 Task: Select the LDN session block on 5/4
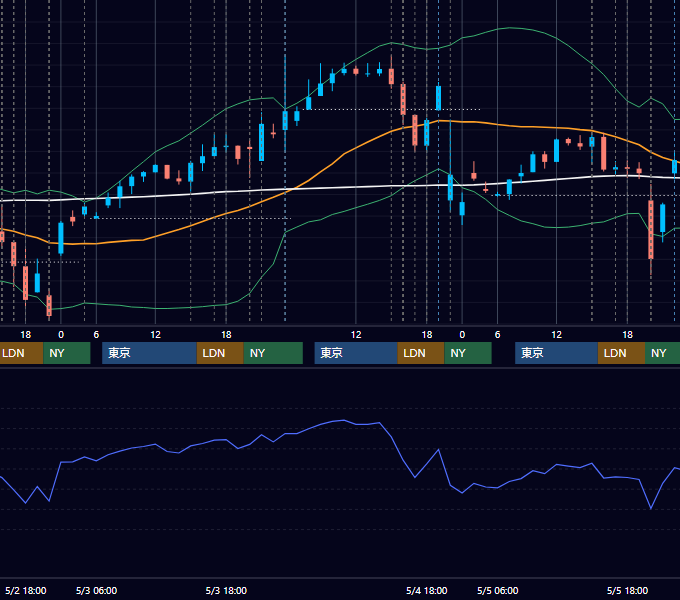tap(421, 353)
